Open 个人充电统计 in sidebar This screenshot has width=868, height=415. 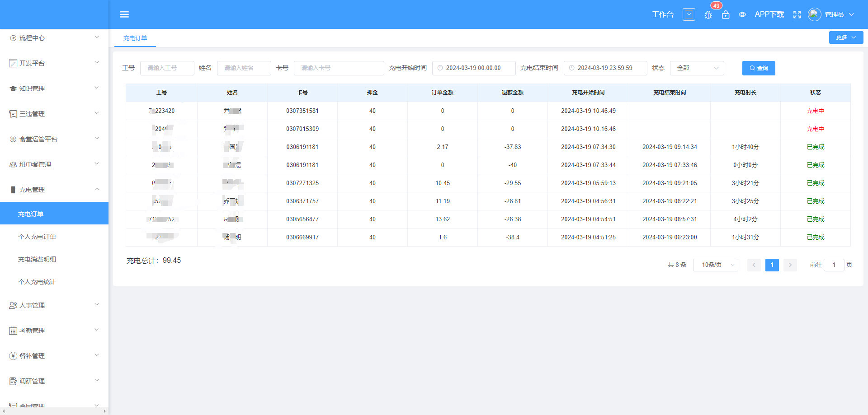point(54,281)
